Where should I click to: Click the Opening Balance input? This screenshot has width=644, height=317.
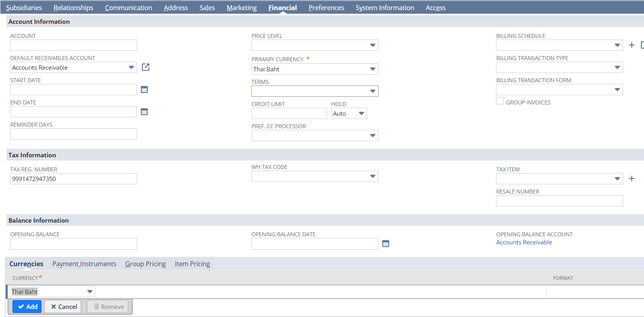click(73, 244)
